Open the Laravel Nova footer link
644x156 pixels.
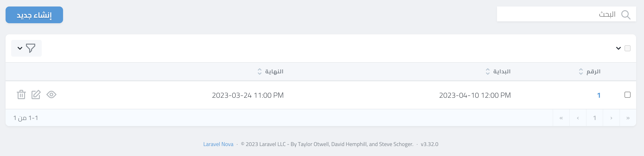(x=218, y=144)
